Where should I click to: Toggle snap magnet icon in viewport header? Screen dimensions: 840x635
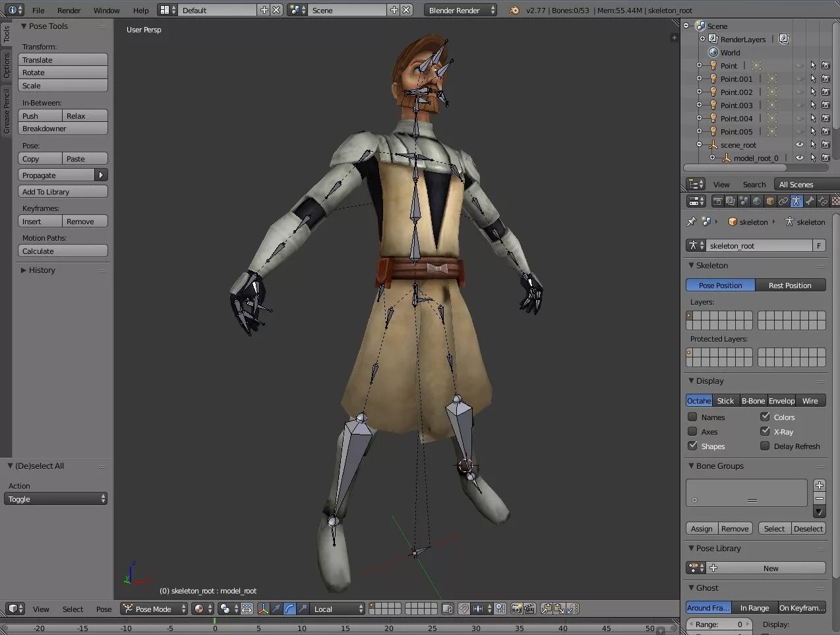(x=464, y=609)
